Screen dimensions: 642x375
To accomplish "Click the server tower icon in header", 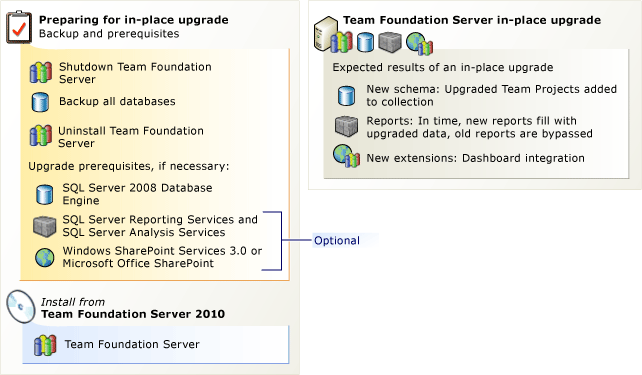I will point(325,34).
